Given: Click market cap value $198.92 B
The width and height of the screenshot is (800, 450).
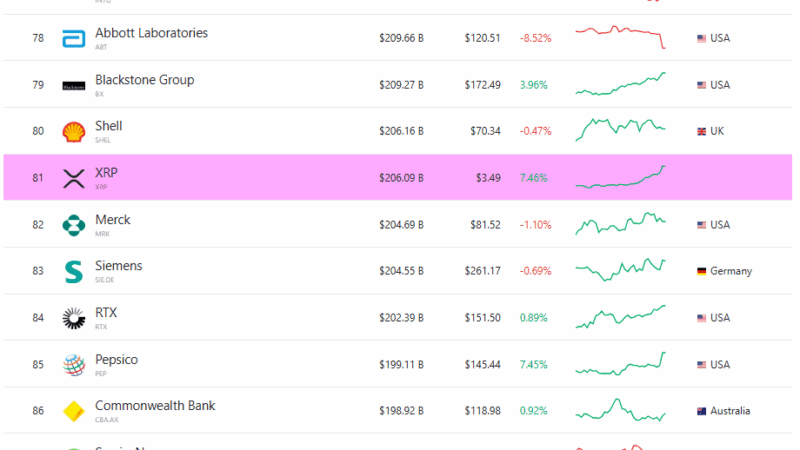Looking at the screenshot, I should (x=401, y=411).
